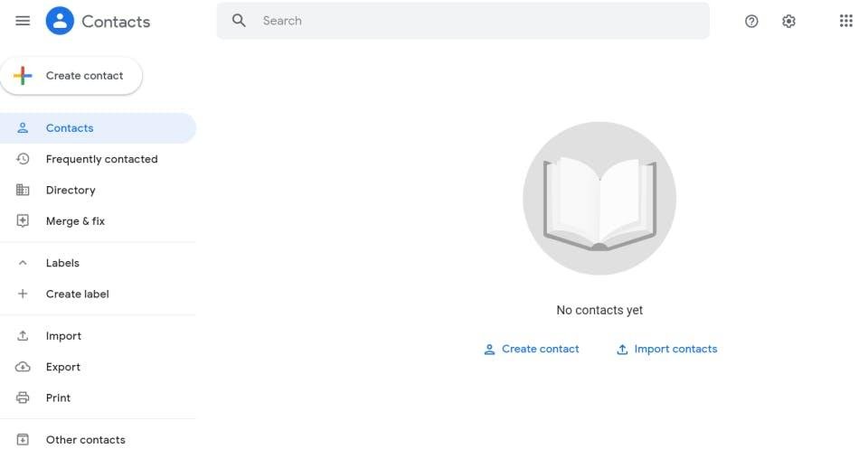Open the Google apps grid

point(846,21)
